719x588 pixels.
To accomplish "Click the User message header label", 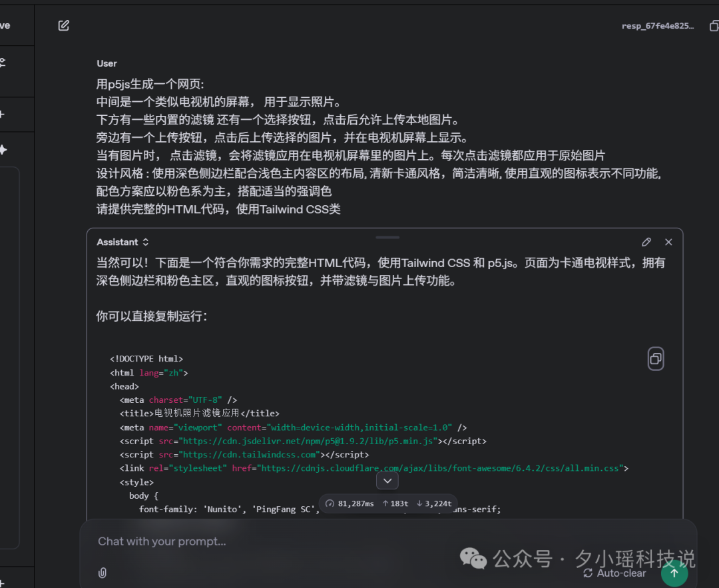I will pos(107,63).
